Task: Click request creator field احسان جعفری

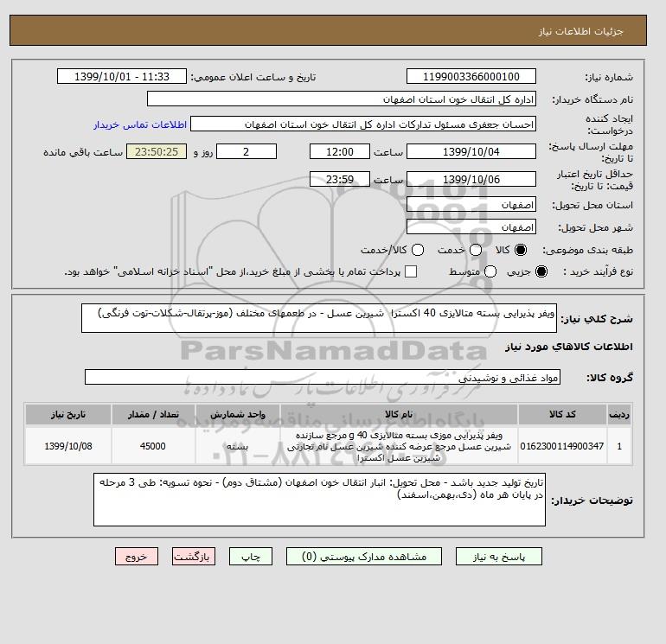Action: tap(363, 124)
